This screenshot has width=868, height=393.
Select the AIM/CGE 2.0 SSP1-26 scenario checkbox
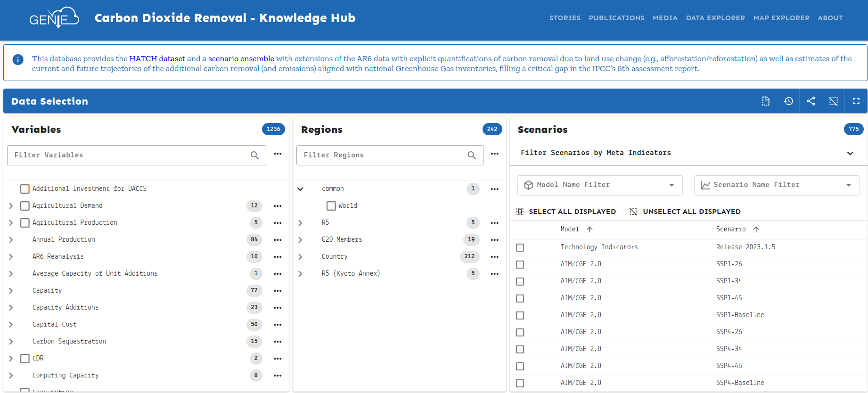point(520,265)
